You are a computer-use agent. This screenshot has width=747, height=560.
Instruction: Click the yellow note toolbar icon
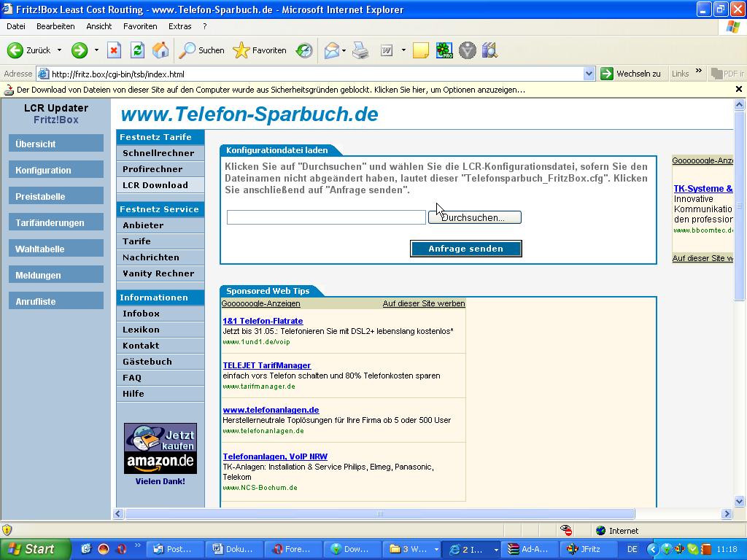click(420, 50)
